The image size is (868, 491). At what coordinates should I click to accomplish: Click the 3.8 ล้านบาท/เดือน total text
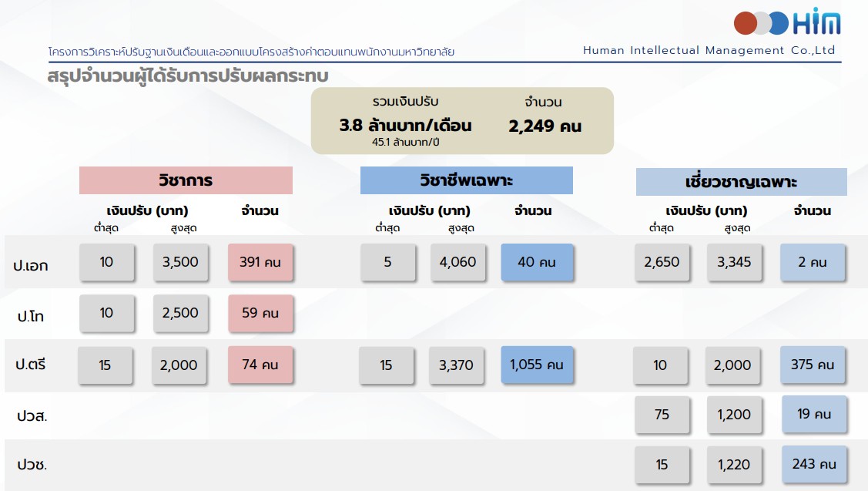pyautogui.click(x=405, y=126)
